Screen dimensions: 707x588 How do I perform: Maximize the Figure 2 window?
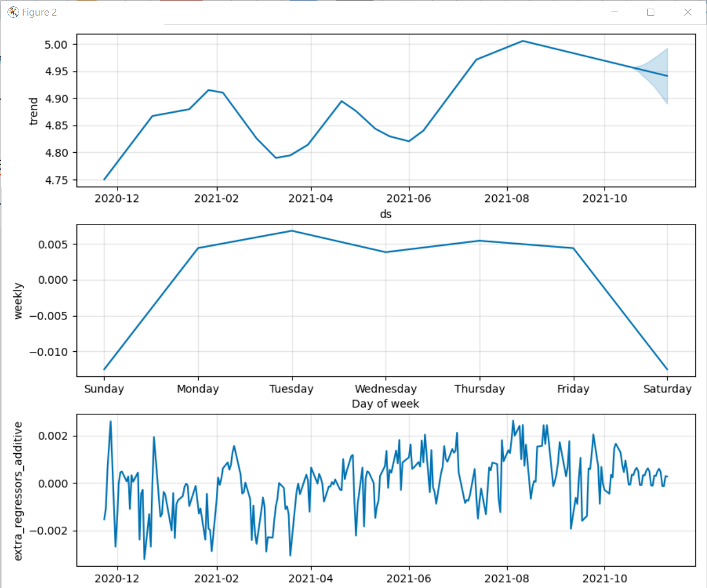pyautogui.click(x=651, y=12)
